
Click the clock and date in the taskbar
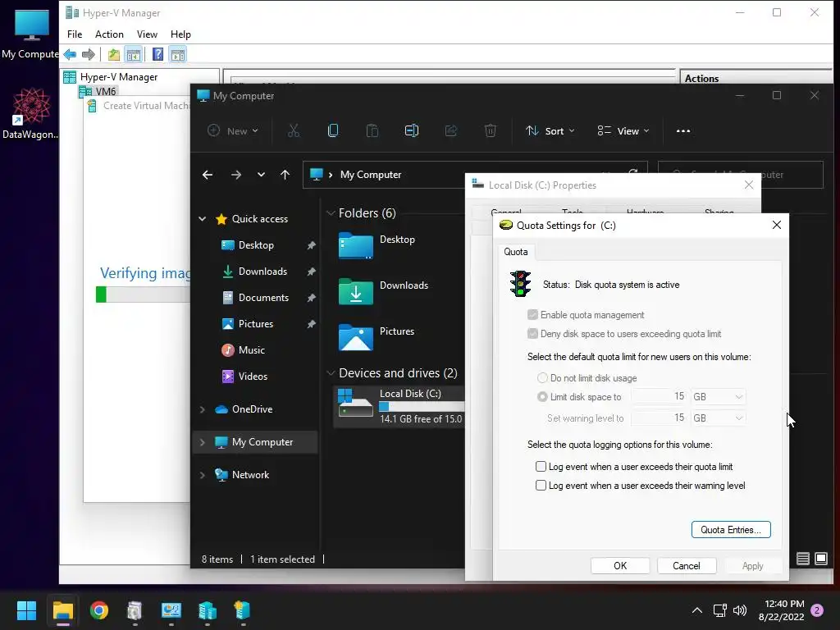(782, 610)
